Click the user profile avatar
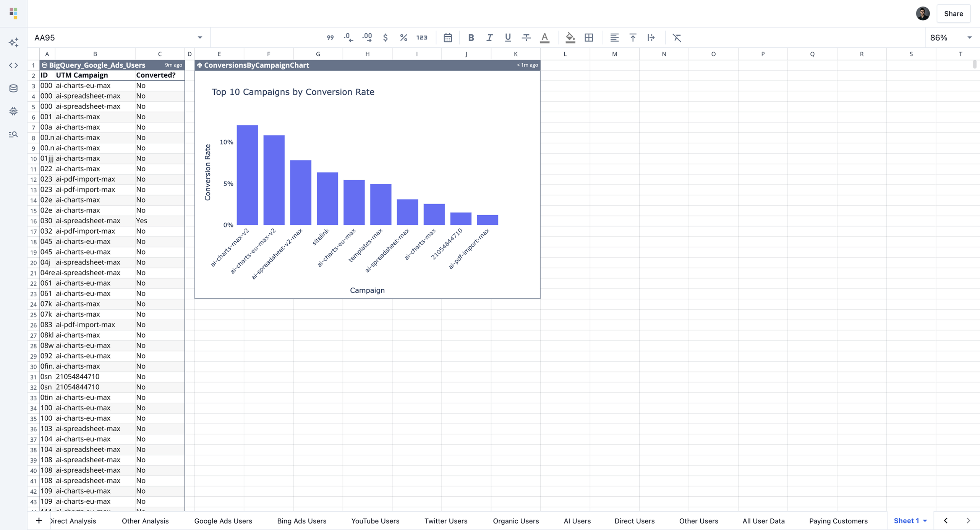980x530 pixels. click(922, 13)
